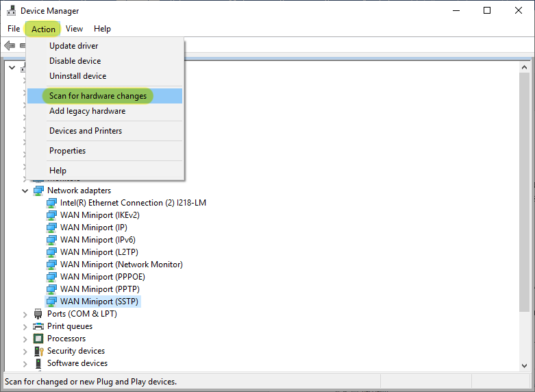535x392 pixels.
Task: Click the Print queues printer icon
Action: 38,326
